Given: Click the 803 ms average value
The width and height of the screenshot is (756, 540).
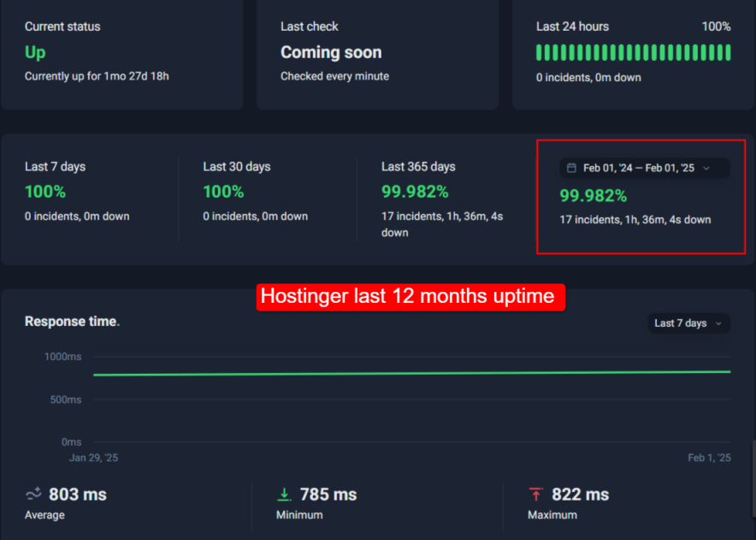Looking at the screenshot, I should click(x=78, y=495).
